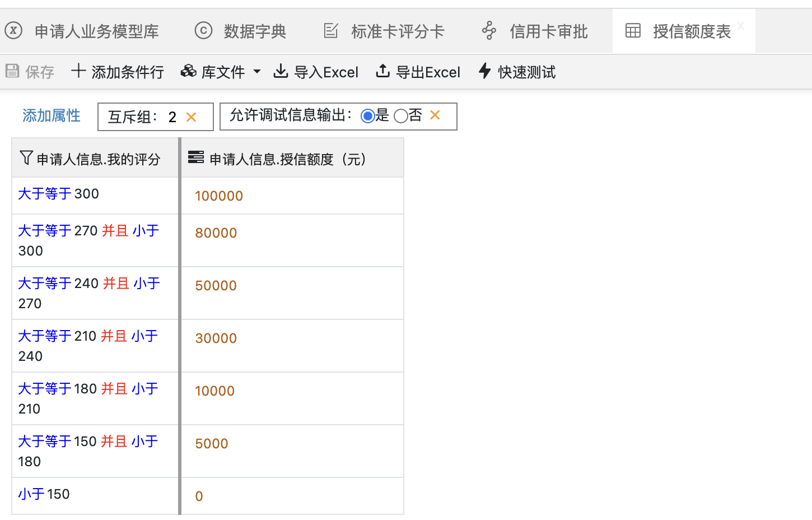The image size is (812, 520).
Task: Close the 授信额度表 tab
Action: 740,26
